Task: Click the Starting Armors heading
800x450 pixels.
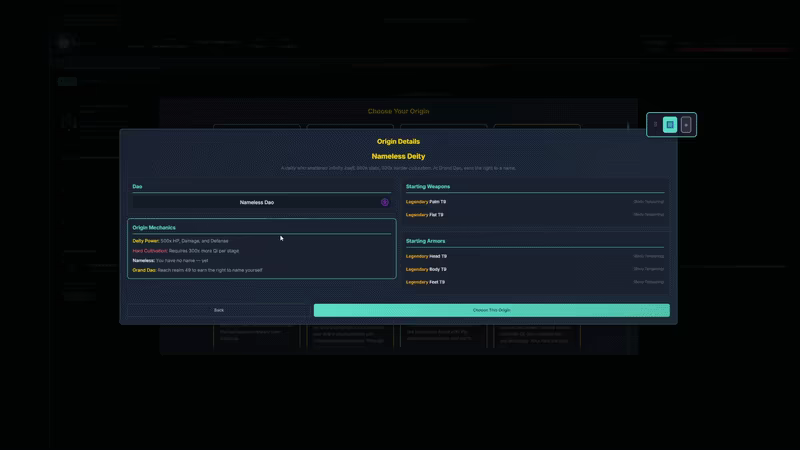Action: coord(426,241)
